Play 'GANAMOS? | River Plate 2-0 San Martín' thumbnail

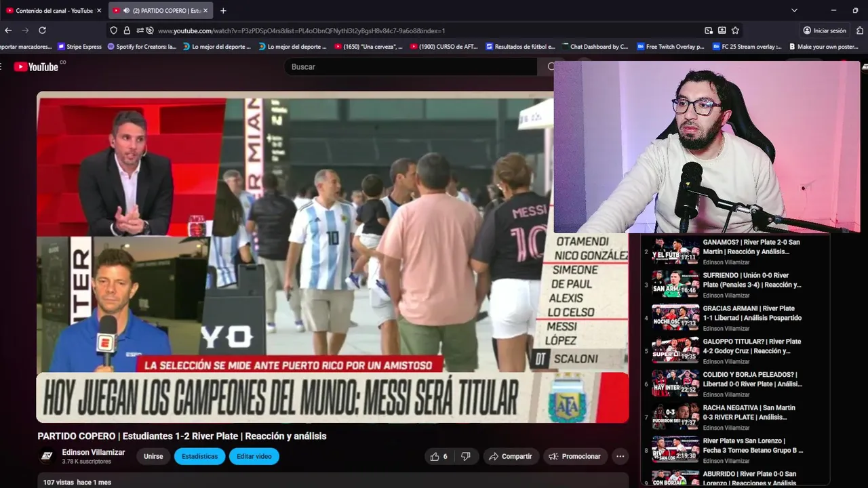click(675, 251)
